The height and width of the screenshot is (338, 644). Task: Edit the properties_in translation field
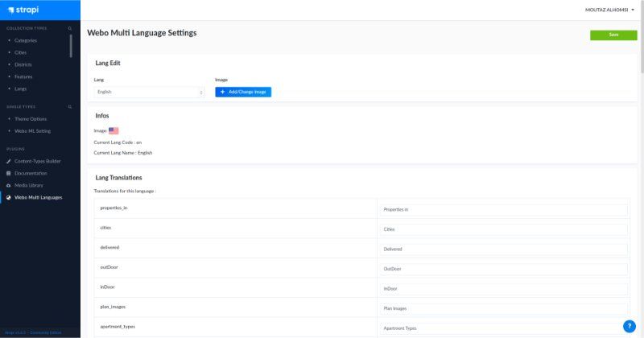503,209
